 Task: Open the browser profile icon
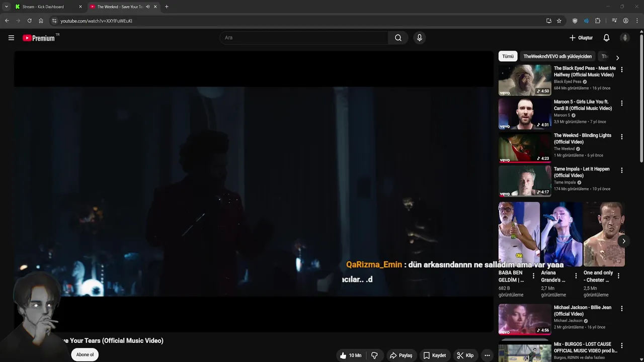tap(626, 21)
